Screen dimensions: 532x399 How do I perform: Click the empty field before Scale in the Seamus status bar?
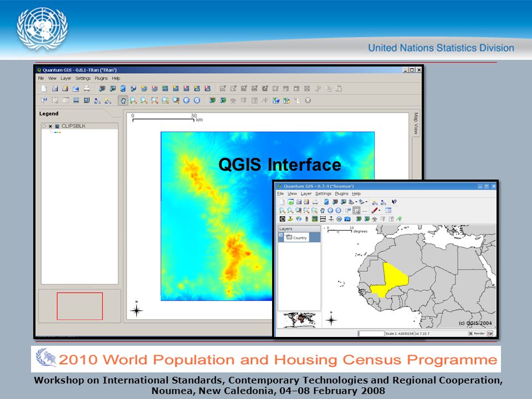pyautogui.click(x=371, y=334)
